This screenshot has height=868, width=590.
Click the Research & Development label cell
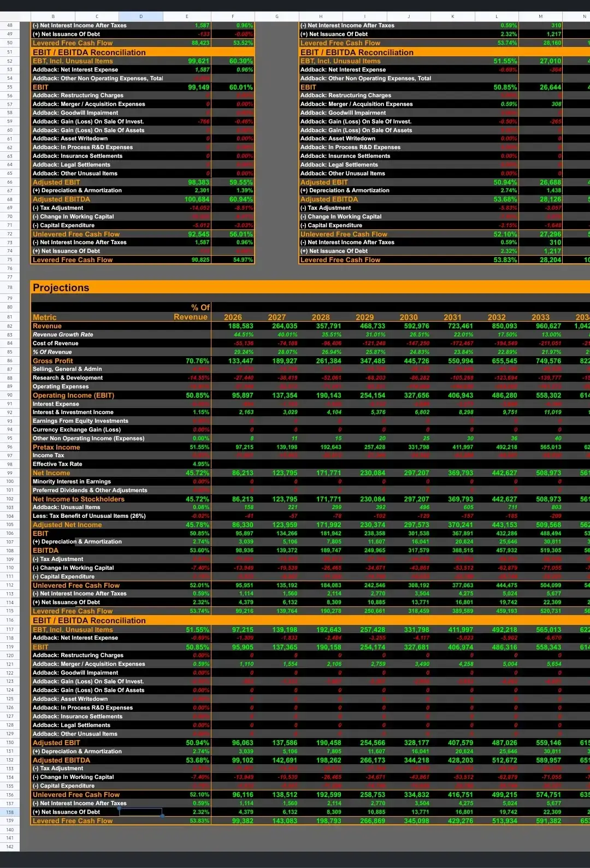[68, 378]
